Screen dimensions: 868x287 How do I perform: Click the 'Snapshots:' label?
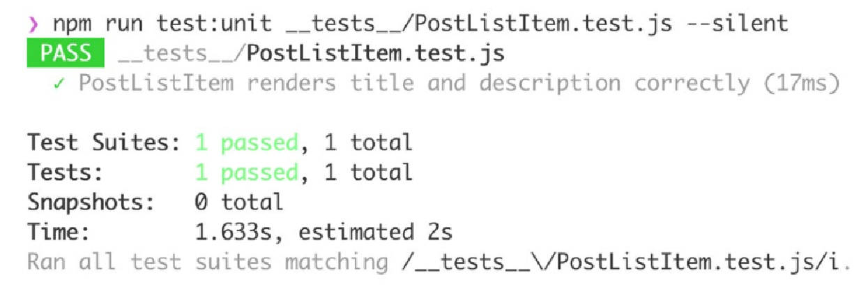coord(91,203)
